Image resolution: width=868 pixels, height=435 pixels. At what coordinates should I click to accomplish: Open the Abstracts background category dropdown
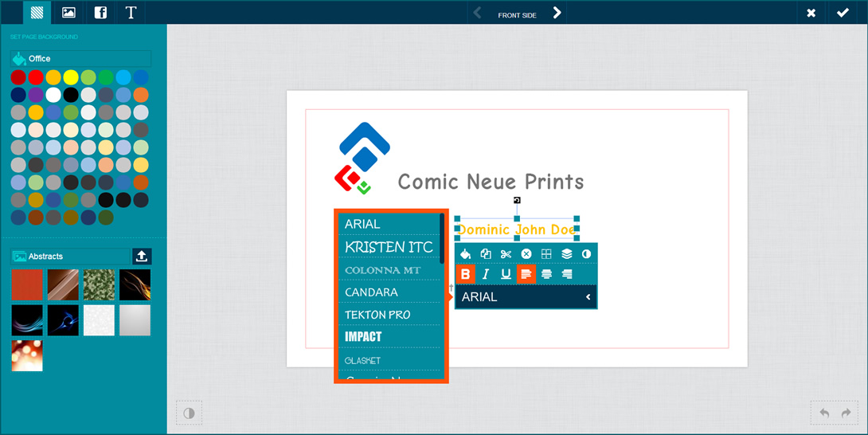point(70,257)
